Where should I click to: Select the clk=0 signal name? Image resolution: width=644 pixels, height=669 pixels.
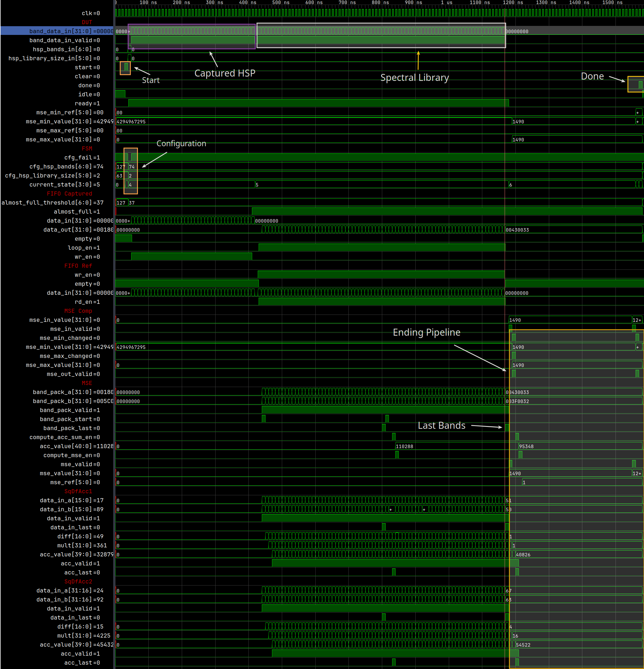[91, 13]
